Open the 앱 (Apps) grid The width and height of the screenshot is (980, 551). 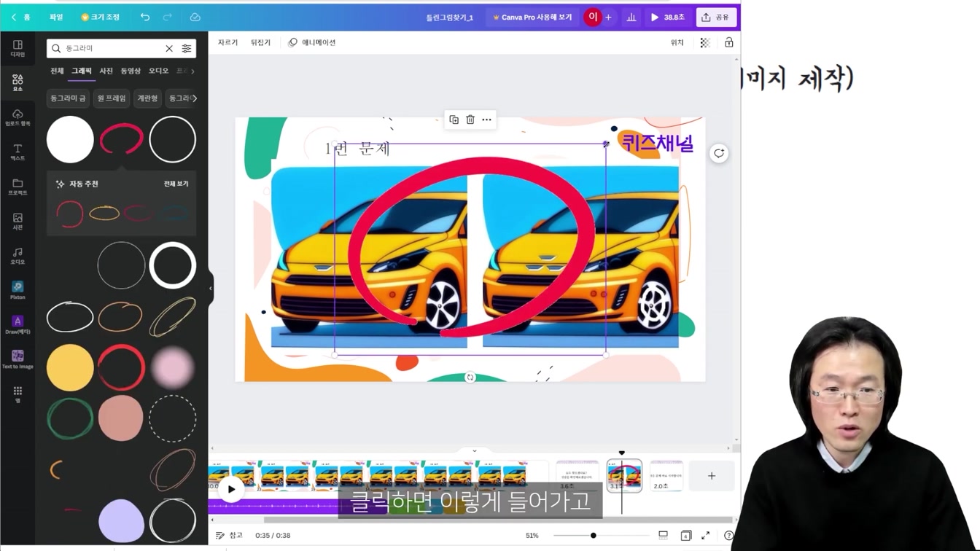[x=17, y=394]
